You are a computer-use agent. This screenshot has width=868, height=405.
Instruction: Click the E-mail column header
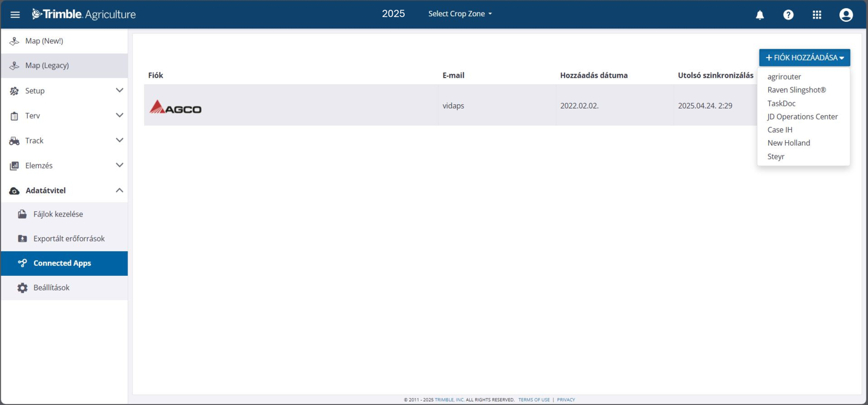[454, 75]
